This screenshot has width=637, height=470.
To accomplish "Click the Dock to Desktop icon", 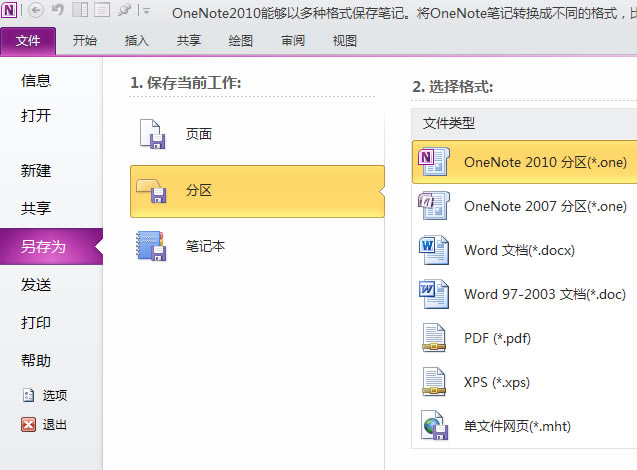I will [80, 10].
